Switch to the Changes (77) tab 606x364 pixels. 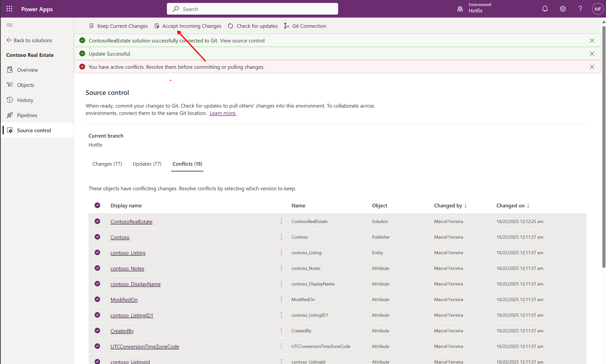(x=107, y=164)
